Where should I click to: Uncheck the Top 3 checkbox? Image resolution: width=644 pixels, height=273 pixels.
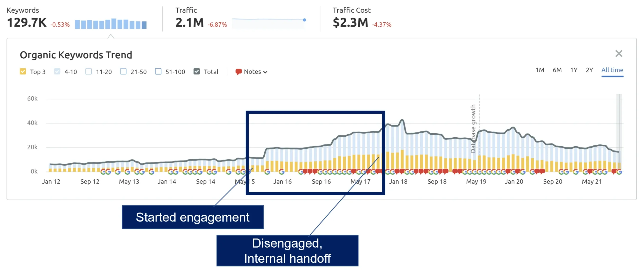pyautogui.click(x=23, y=71)
